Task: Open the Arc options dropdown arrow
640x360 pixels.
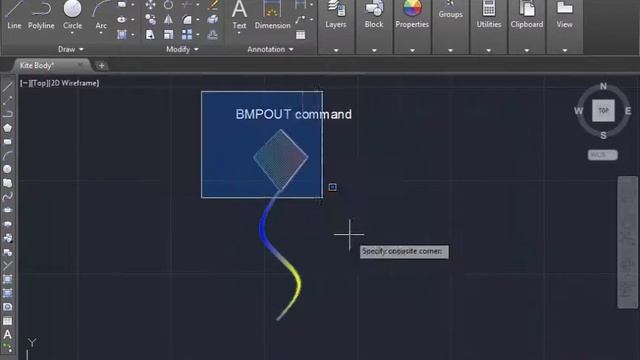Action: click(101, 33)
